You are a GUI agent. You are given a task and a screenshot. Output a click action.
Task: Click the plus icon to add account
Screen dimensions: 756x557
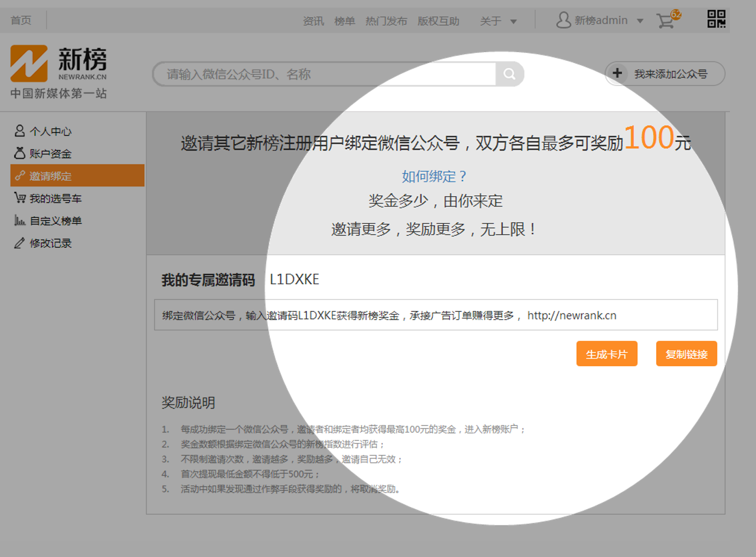[x=618, y=73]
